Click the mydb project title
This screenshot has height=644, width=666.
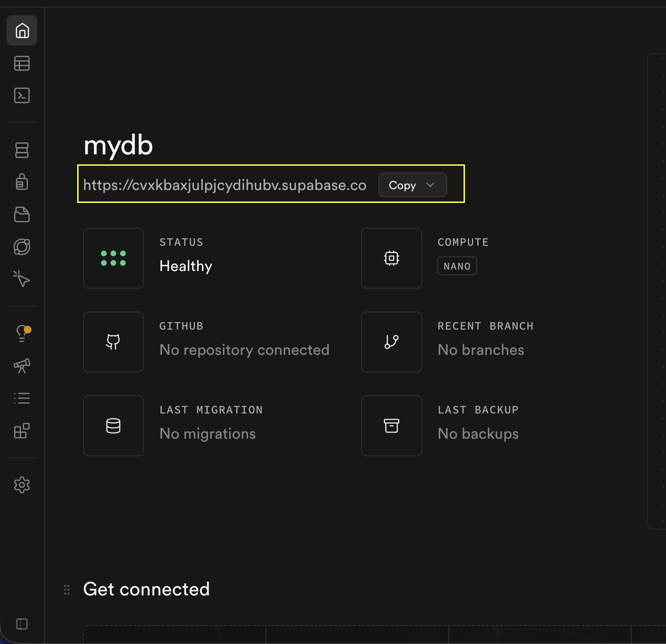(118, 145)
